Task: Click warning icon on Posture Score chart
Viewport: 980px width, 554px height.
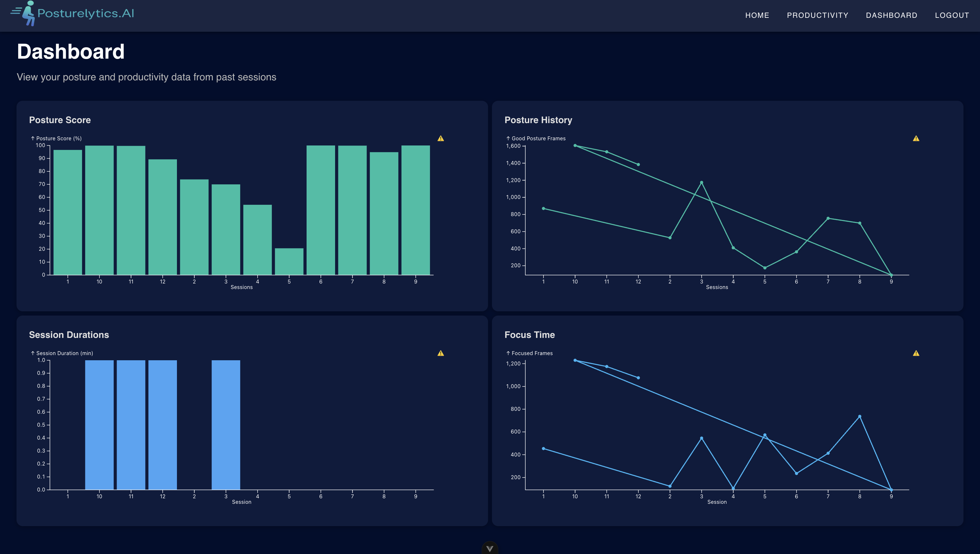Action: [x=440, y=139]
